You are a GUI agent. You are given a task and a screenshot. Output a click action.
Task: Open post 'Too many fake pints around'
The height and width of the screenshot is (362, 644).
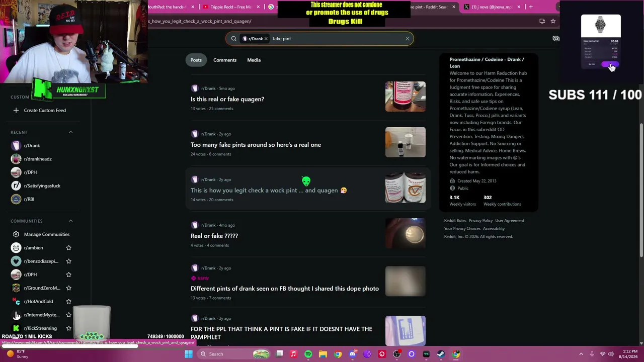pos(256,145)
